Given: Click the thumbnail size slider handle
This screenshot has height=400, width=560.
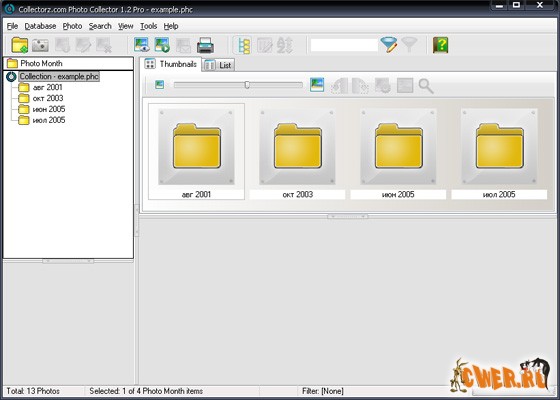Looking at the screenshot, I should pos(247,85).
